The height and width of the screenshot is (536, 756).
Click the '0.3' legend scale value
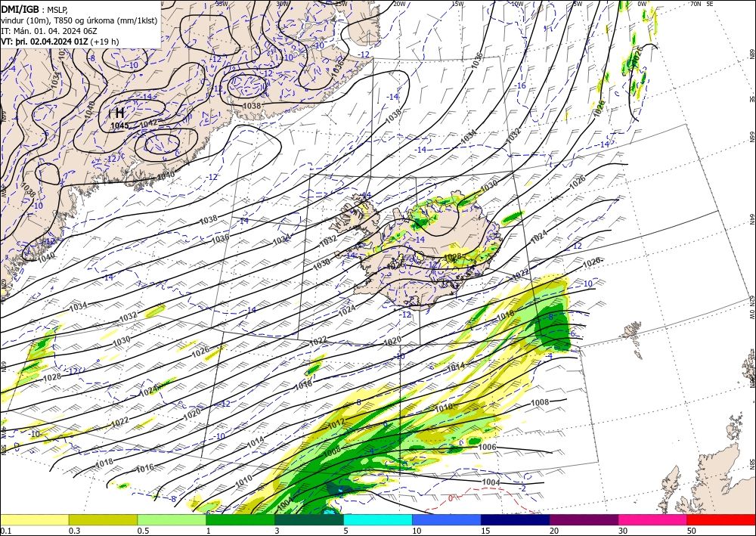(74, 531)
